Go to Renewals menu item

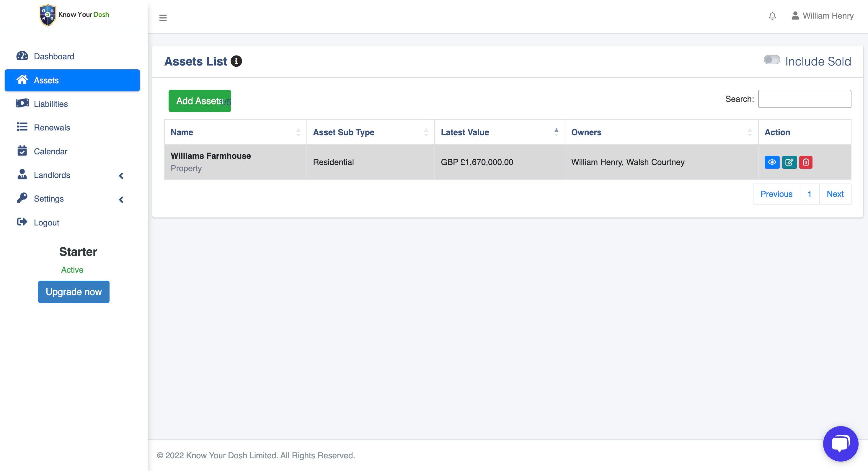52,127
